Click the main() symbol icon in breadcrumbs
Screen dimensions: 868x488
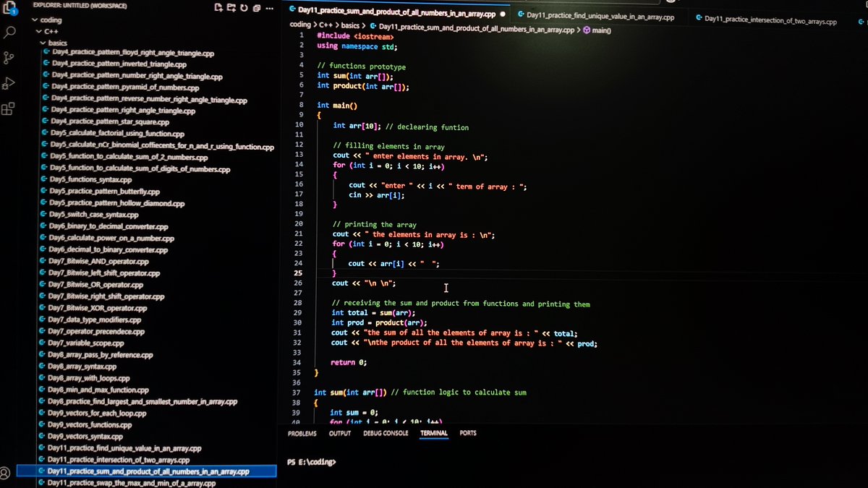(586, 30)
